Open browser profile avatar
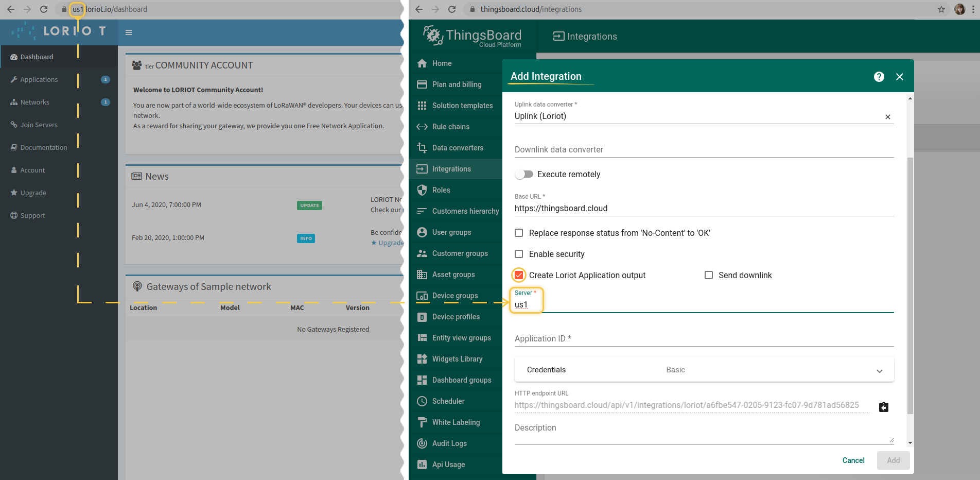 959,9
